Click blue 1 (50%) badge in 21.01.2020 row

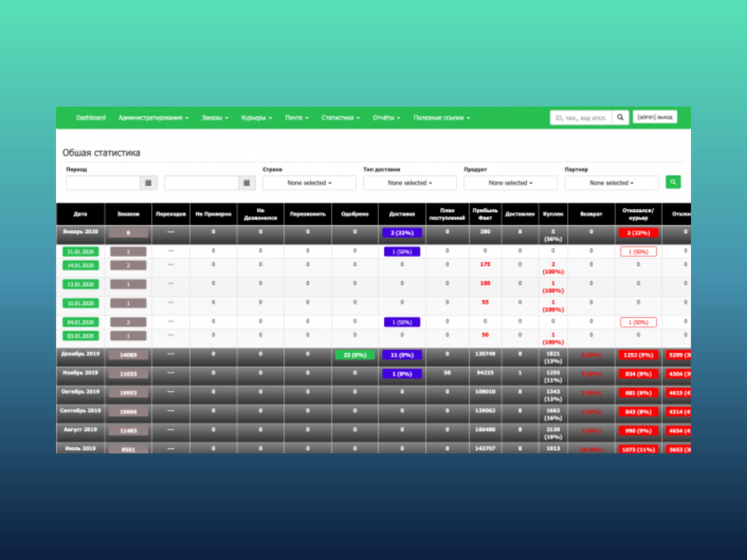pos(402,252)
